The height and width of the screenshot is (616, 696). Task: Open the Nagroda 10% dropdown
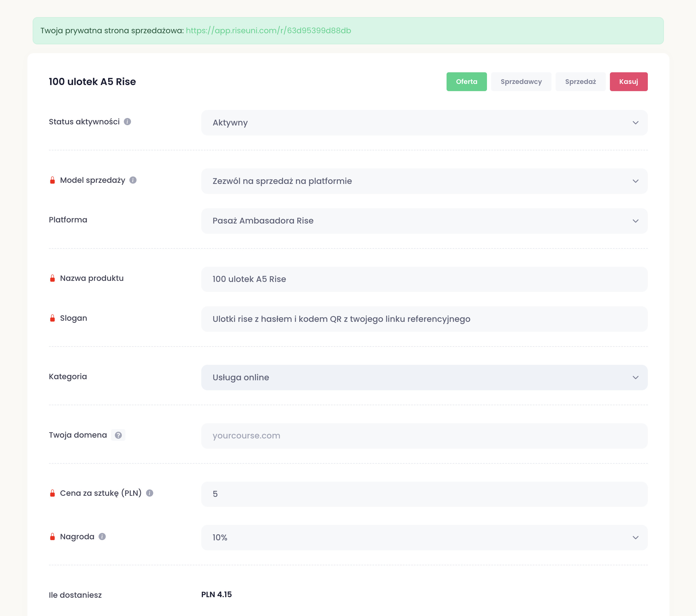(424, 538)
